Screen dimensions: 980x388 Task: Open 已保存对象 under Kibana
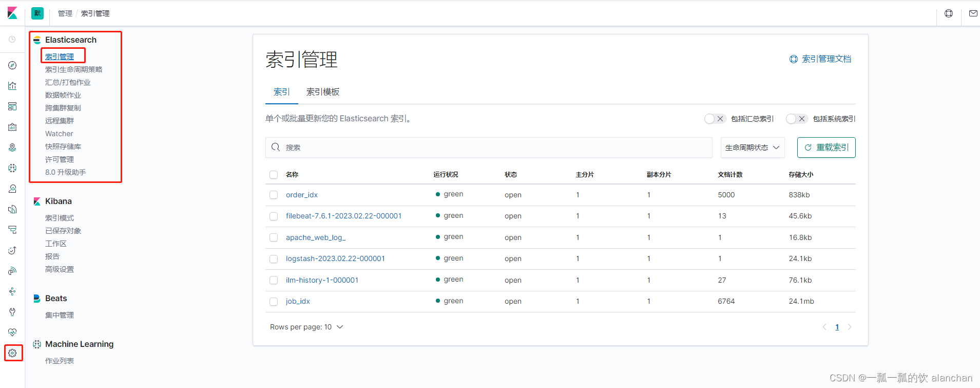[x=63, y=231]
